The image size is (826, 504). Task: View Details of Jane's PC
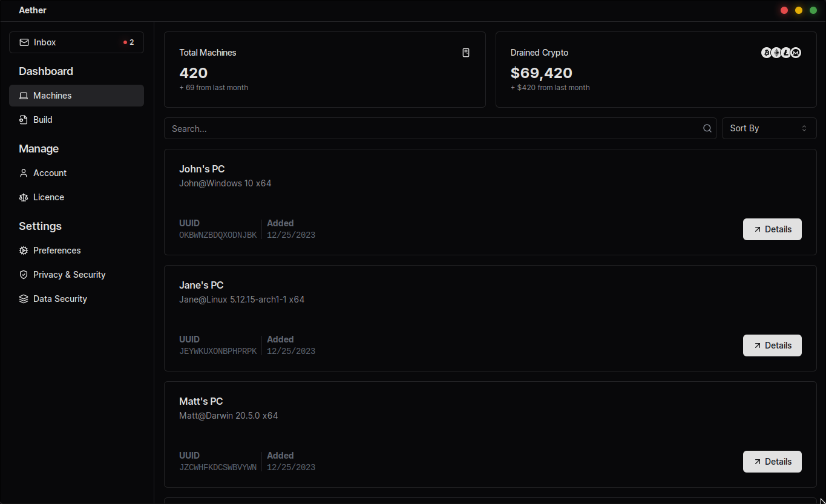point(772,345)
